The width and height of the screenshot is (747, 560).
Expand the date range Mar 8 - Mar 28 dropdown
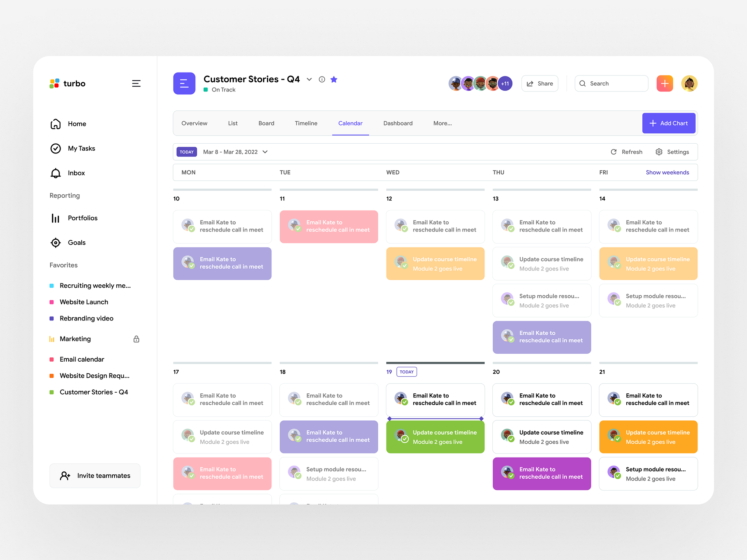tap(267, 152)
